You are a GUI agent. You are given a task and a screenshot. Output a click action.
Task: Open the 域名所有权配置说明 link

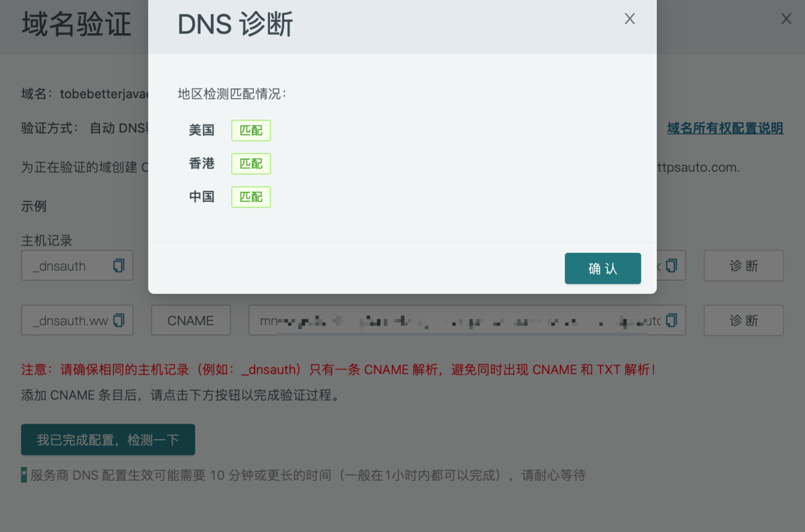(724, 128)
